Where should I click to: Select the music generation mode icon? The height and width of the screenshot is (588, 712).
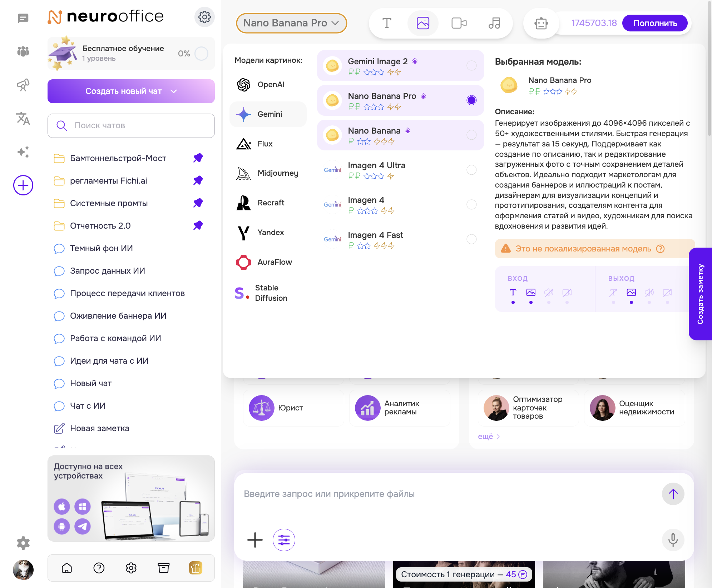494,23
